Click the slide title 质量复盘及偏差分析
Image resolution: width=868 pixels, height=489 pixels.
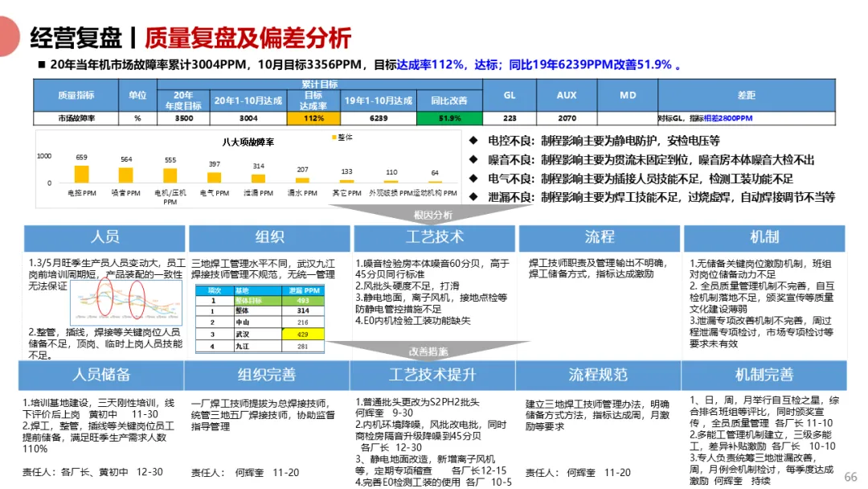click(248, 39)
